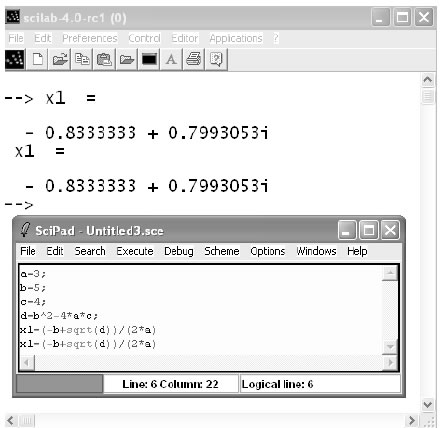
Task: Maximize the SciPad window
Action: click(368, 230)
